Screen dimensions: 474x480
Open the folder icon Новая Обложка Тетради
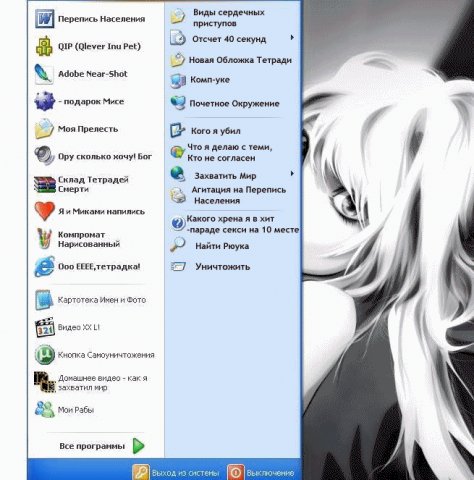(177, 60)
